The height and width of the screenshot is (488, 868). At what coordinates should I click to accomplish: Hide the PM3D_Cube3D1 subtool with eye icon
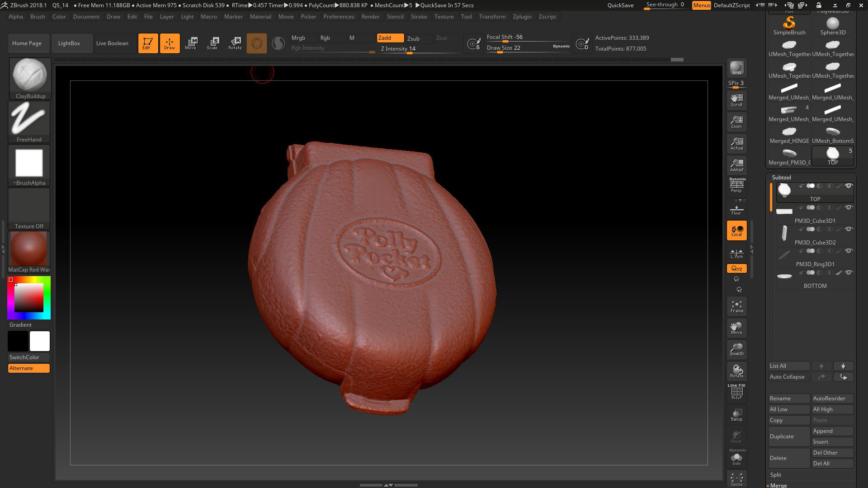coord(849,208)
